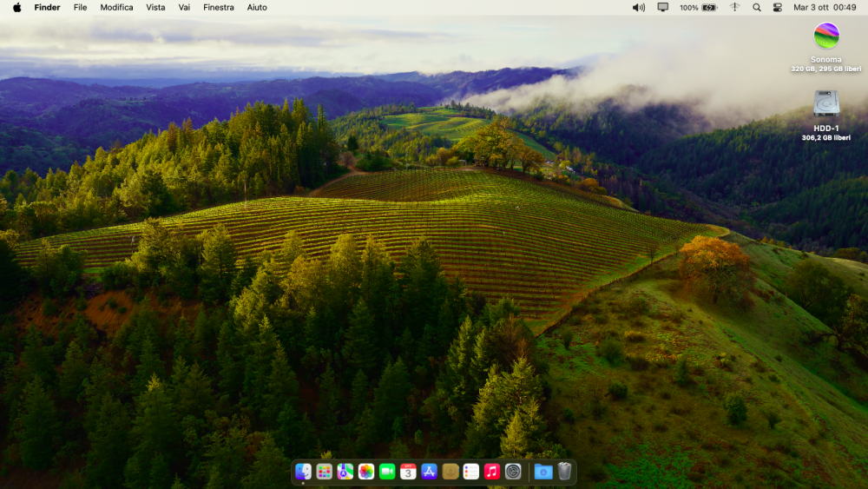The height and width of the screenshot is (489, 868).
Task: Launch FaceTime from the Dock
Action: [387, 472]
